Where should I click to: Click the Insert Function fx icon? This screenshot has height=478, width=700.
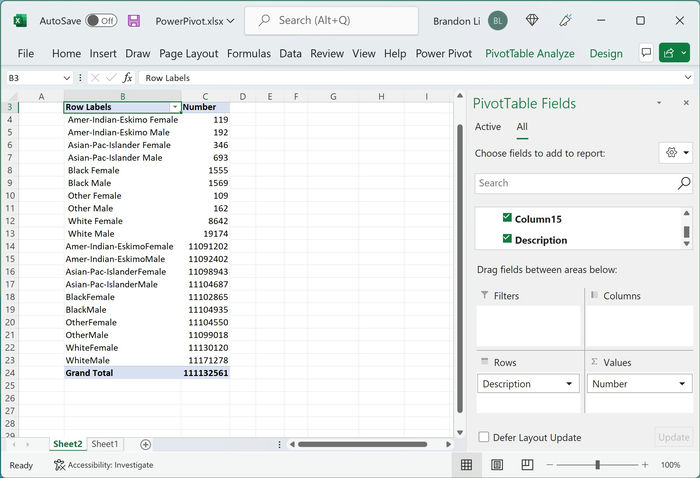128,78
